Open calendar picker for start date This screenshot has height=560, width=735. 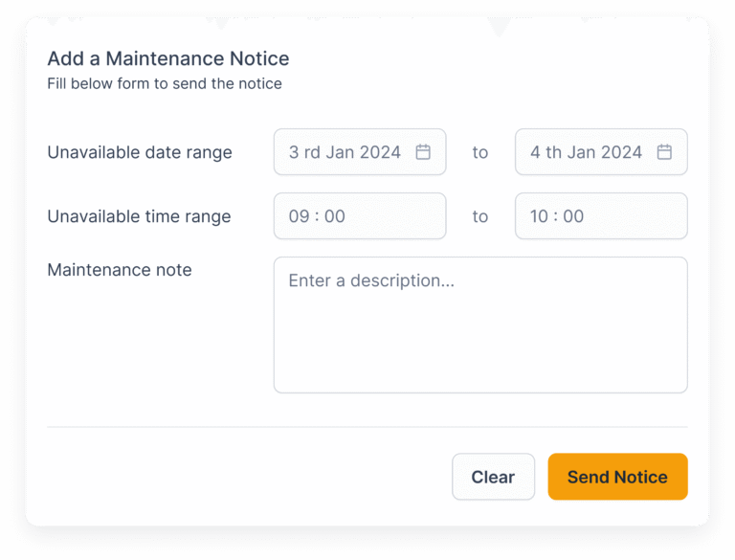point(423,152)
